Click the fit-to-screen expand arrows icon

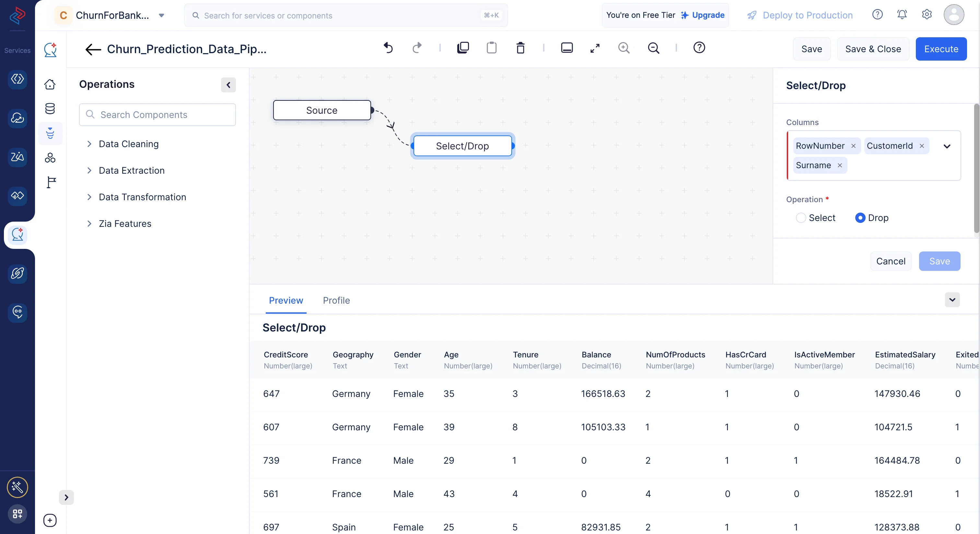[595, 48]
